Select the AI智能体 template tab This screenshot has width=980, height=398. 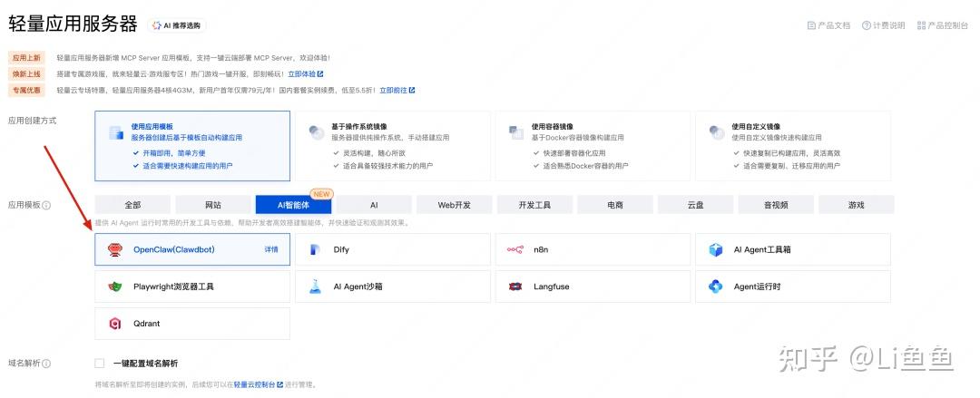pos(293,205)
